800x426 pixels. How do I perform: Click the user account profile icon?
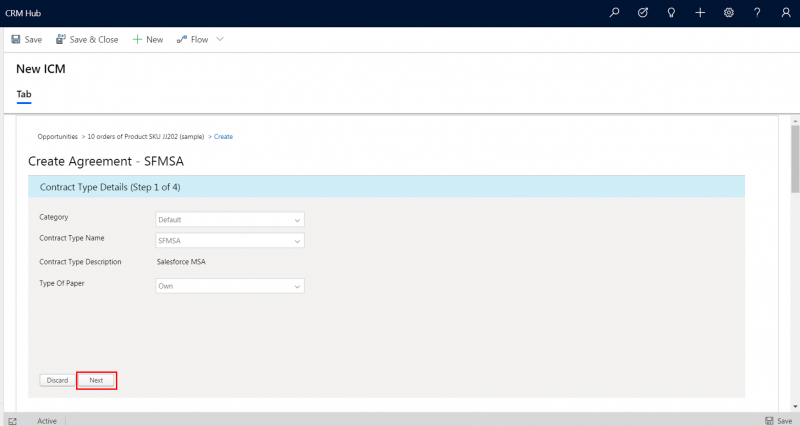pyautogui.click(x=785, y=13)
